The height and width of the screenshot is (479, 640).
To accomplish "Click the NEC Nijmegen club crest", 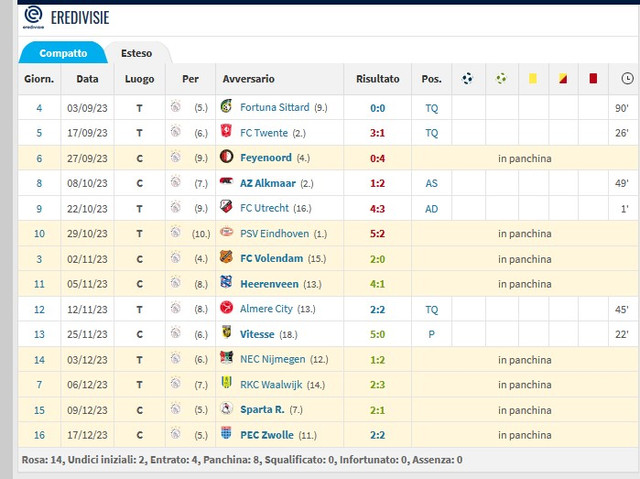I will [x=226, y=357].
